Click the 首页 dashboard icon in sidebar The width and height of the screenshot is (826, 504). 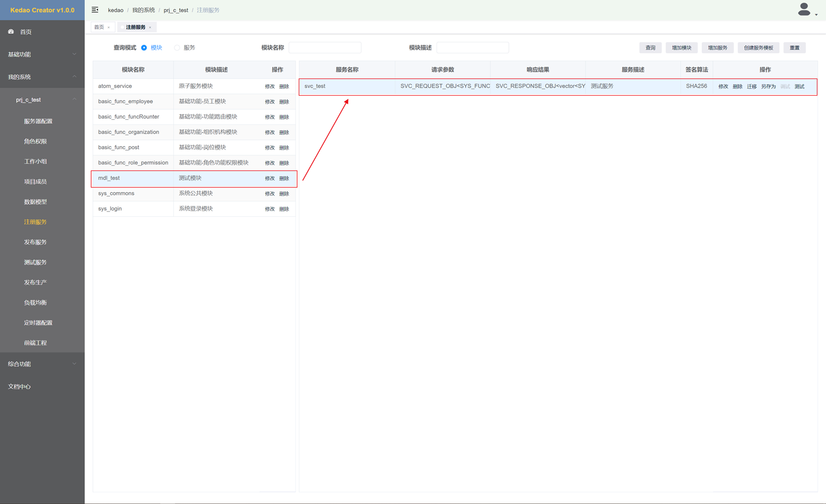[x=11, y=32]
